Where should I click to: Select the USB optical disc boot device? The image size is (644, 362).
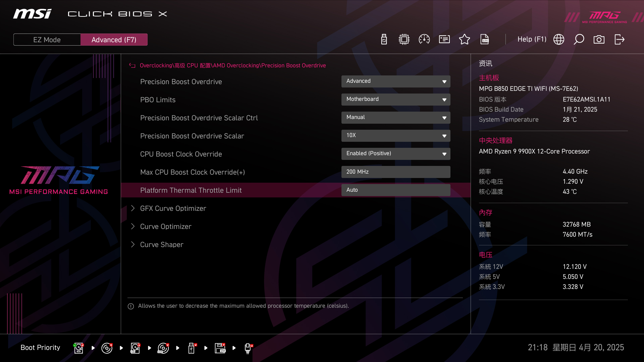[x=163, y=348]
